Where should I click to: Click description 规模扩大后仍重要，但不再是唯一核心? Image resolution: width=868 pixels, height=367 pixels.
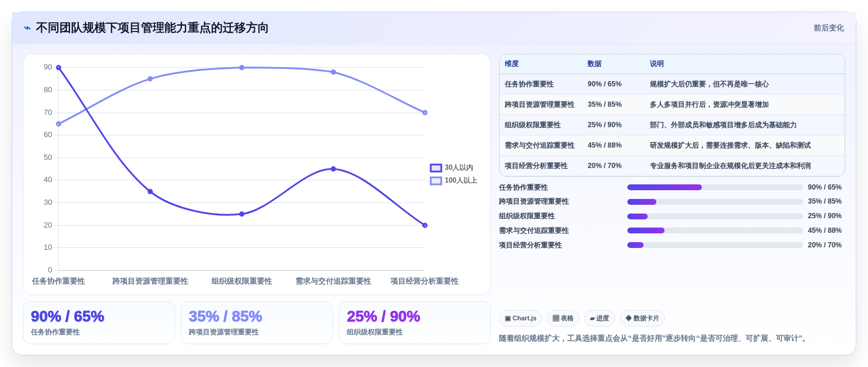click(709, 84)
